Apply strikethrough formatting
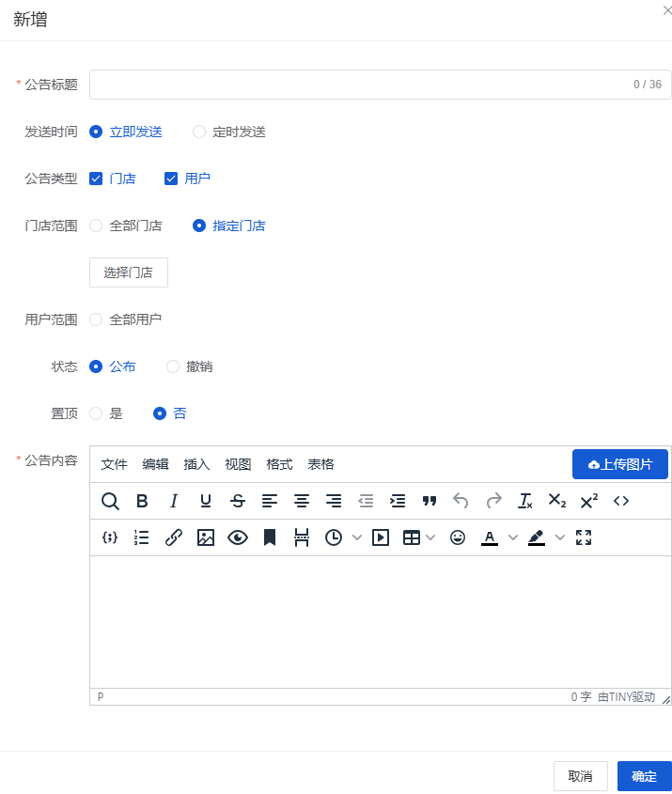Image resolution: width=672 pixels, height=794 pixels. (238, 501)
